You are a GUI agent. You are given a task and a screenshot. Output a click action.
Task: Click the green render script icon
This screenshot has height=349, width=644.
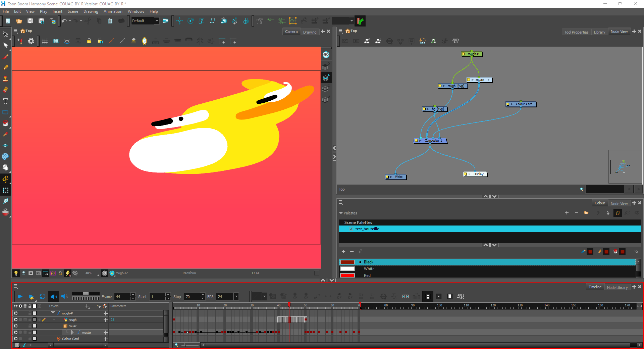360,21
